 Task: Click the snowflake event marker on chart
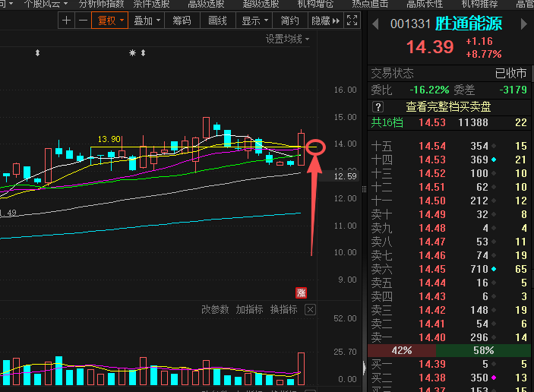point(132,52)
